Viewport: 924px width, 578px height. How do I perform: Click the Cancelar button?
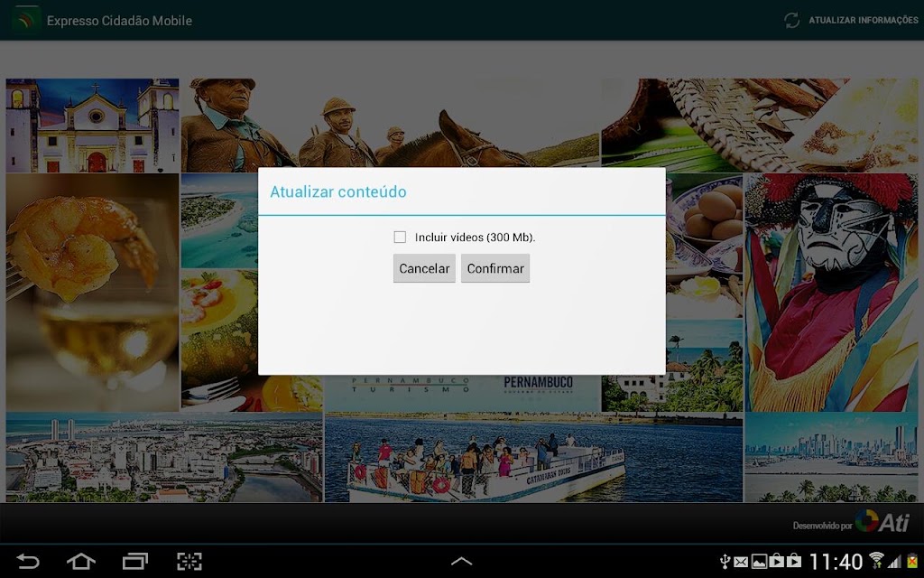coord(424,268)
